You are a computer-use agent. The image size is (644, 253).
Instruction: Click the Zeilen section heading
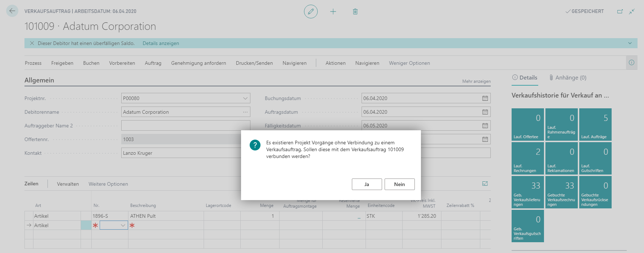pos(31,184)
